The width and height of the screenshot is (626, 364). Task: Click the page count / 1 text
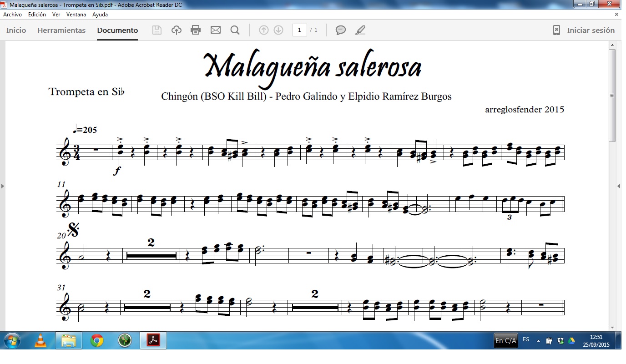(x=314, y=30)
